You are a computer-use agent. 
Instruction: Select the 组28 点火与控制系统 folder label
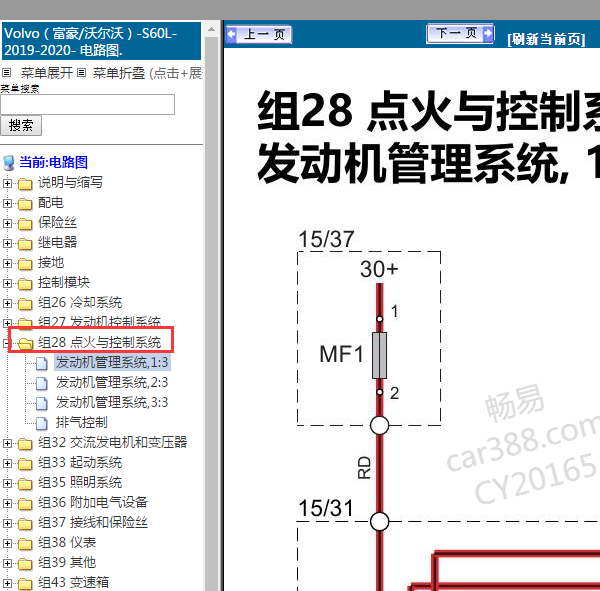[99, 342]
